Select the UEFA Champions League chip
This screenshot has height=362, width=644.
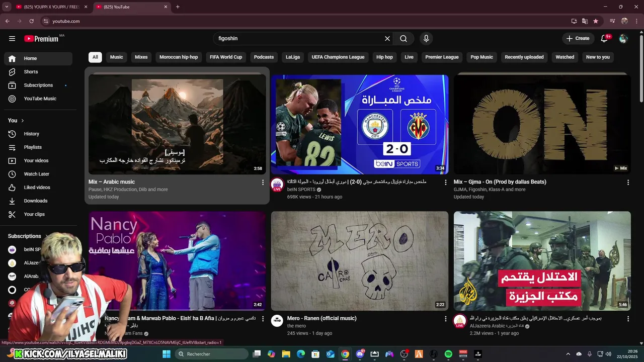pos(338,57)
